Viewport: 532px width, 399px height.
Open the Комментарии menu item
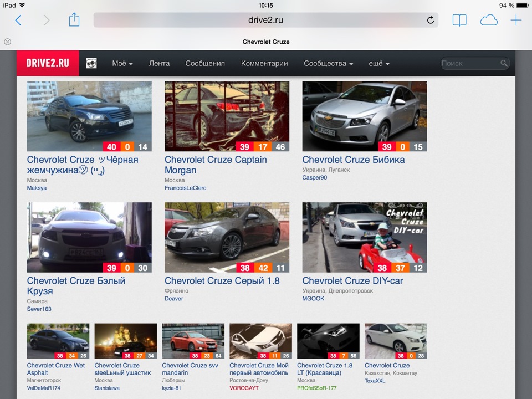click(x=264, y=63)
